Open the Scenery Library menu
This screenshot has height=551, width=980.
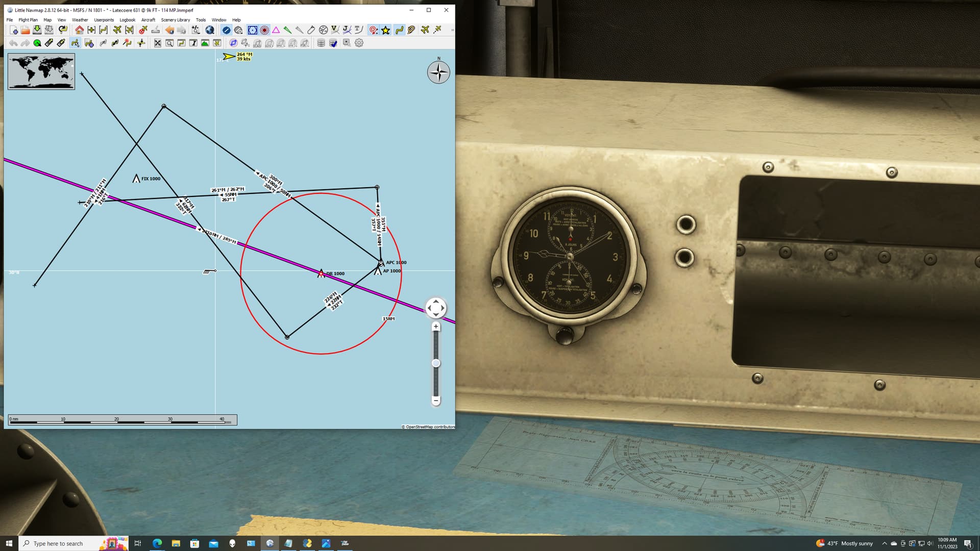pyautogui.click(x=175, y=20)
